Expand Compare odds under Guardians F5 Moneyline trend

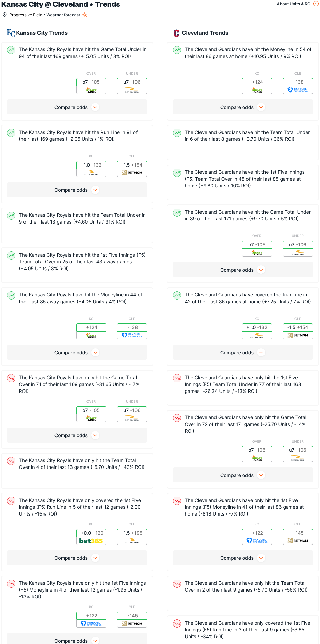243,558
